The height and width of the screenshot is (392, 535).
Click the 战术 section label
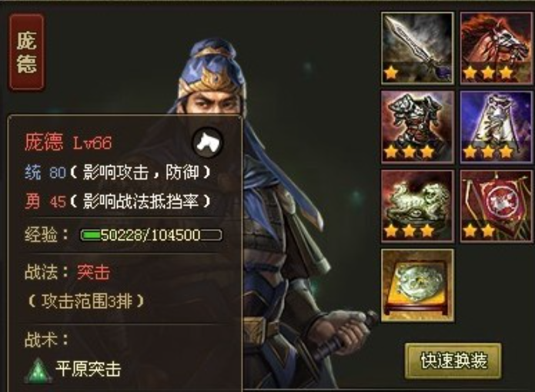click(46, 340)
